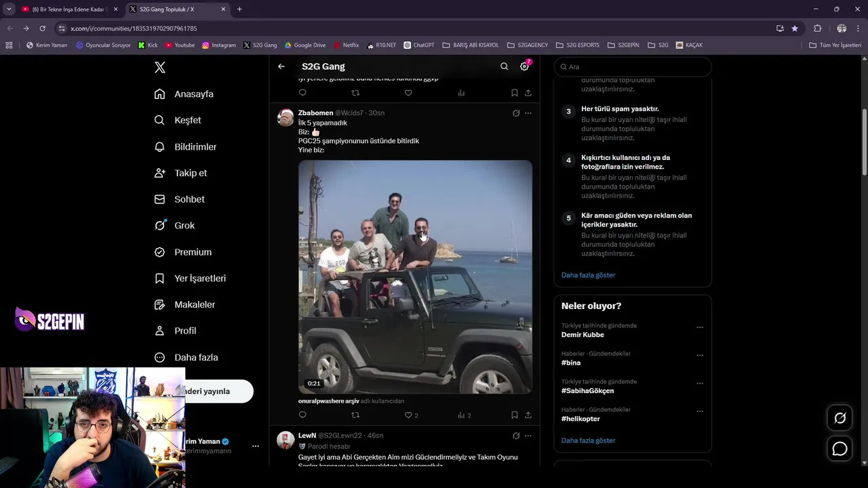Repost Zbabomen's post
The height and width of the screenshot is (488, 868).
(x=355, y=415)
